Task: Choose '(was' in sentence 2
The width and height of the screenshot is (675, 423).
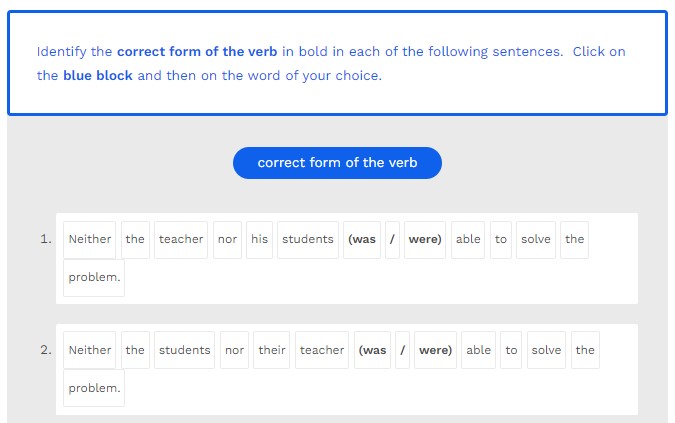Action: coord(373,351)
